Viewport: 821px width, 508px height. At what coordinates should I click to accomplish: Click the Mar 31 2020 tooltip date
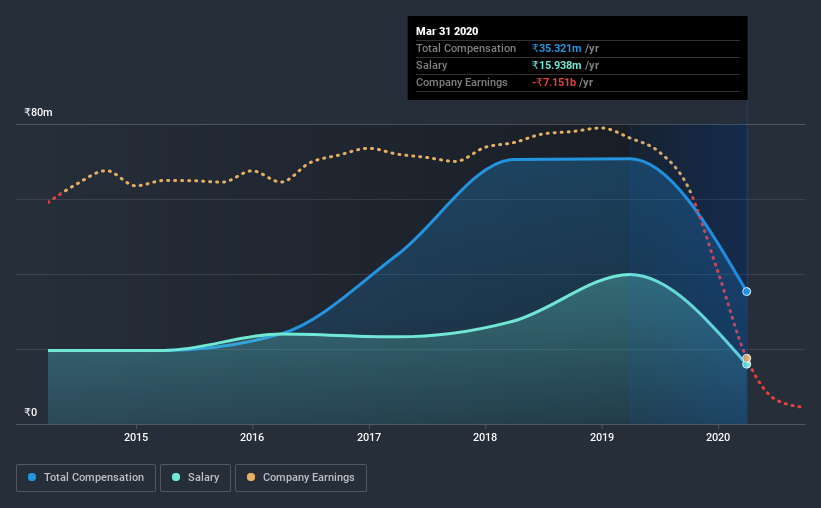pyautogui.click(x=447, y=31)
